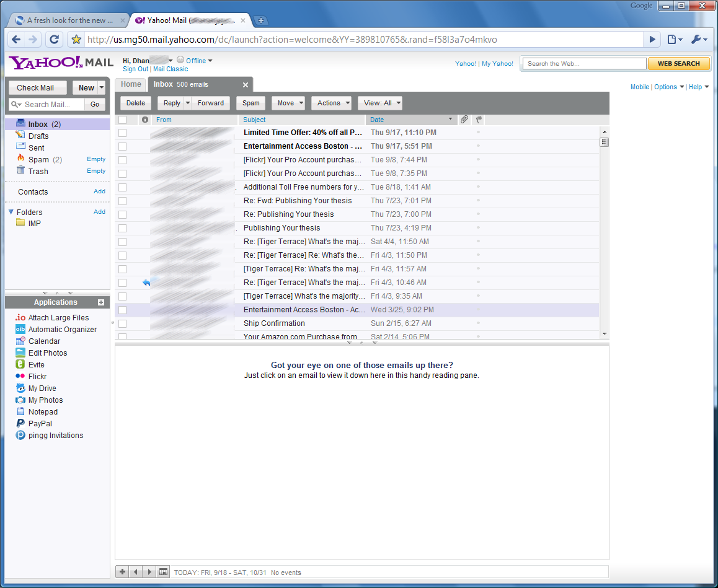Click the browser back arrow
This screenshot has width=718, height=588.
point(17,40)
